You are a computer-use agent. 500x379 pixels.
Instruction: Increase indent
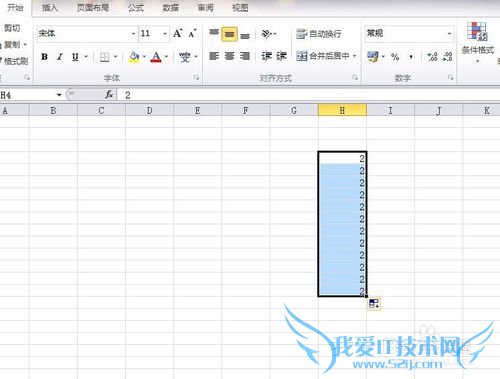pos(281,56)
